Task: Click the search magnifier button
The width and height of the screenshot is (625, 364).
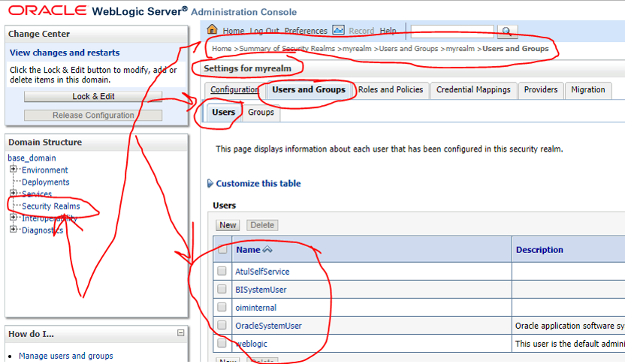Action: click(507, 31)
